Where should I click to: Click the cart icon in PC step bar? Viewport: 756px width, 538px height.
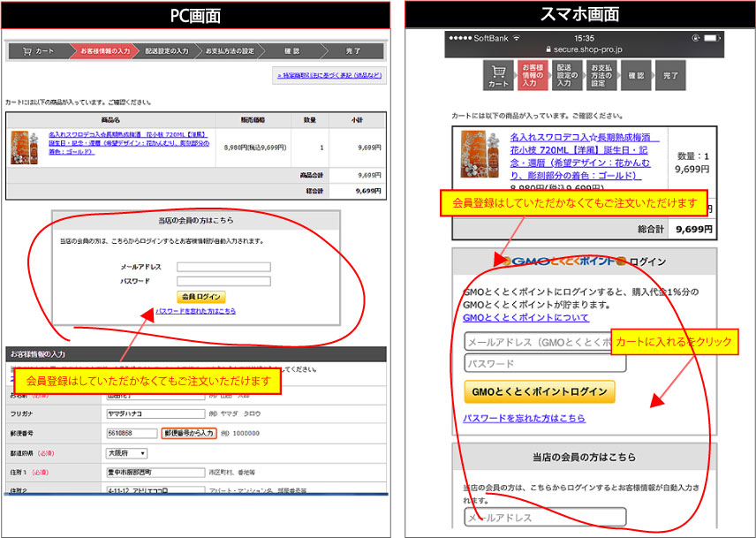point(27,51)
